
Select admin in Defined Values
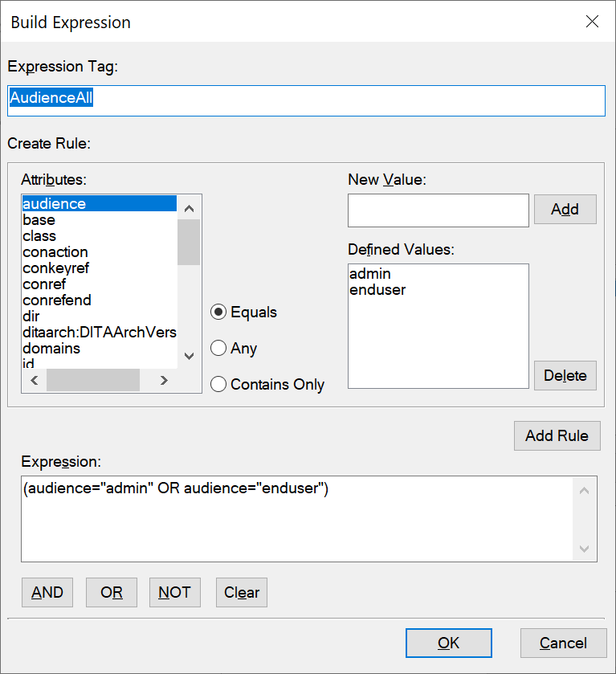(x=370, y=274)
